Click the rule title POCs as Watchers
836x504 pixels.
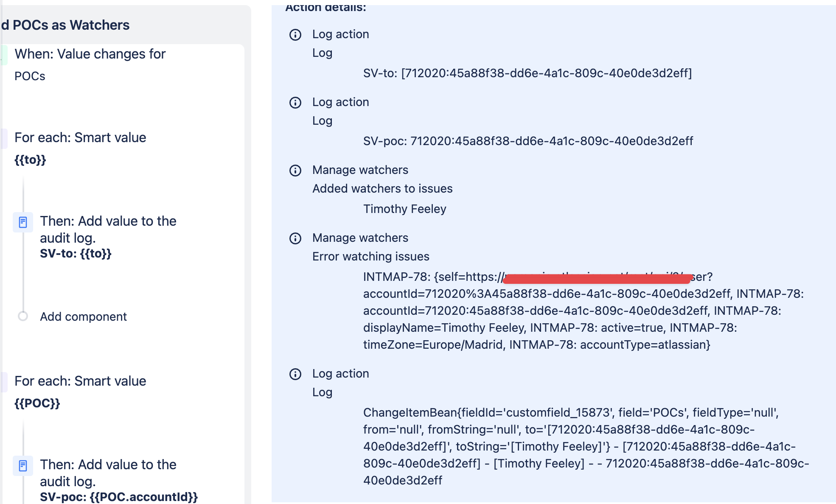coord(65,25)
